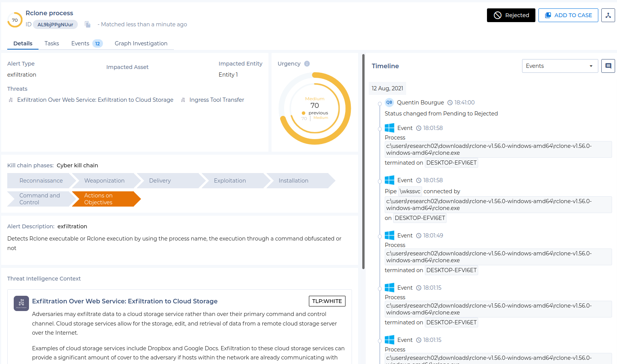Open the timeline comments icon button
This screenshot has height=364, width=617.
[x=608, y=66]
